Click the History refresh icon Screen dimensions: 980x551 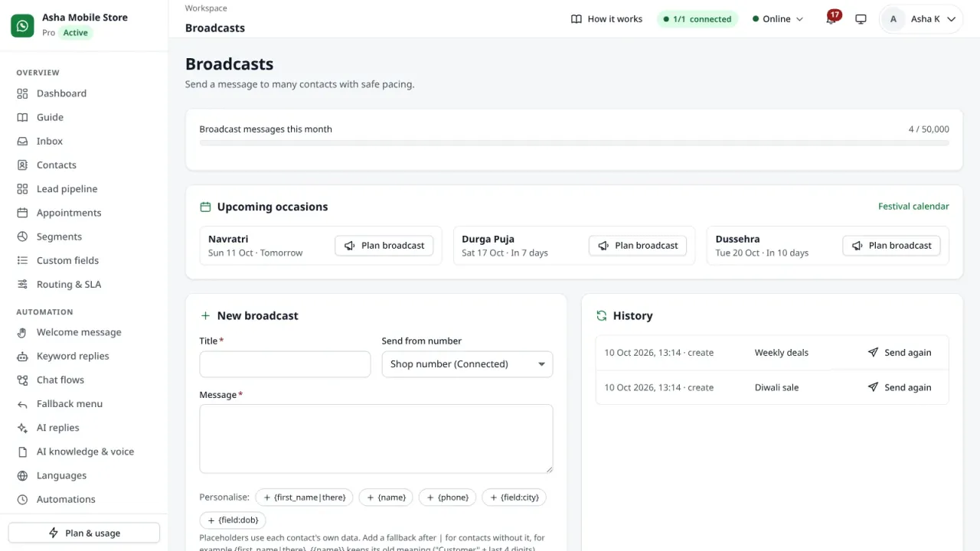point(602,315)
